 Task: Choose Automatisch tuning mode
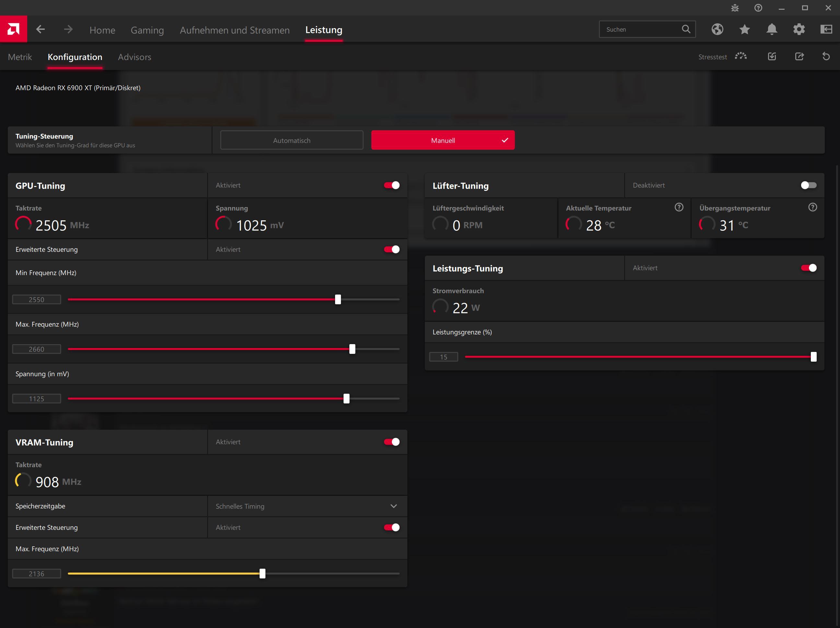[x=292, y=140]
